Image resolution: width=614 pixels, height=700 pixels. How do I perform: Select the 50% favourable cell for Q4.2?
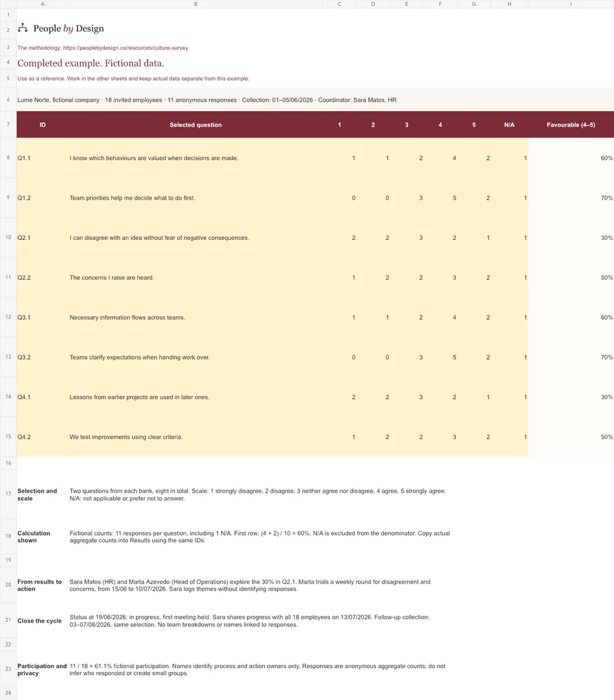click(571, 436)
